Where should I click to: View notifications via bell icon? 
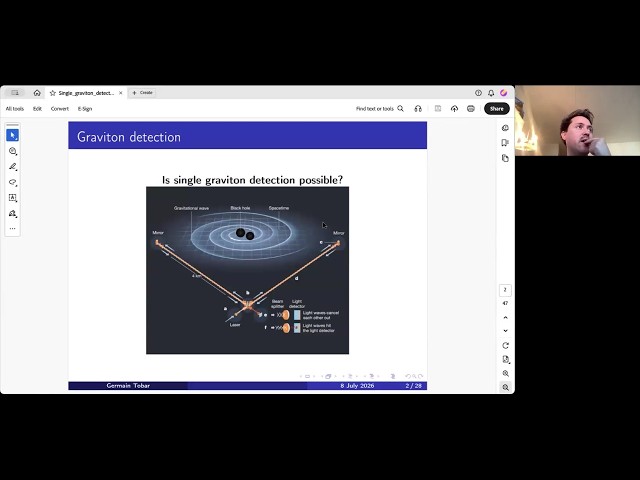[491, 93]
